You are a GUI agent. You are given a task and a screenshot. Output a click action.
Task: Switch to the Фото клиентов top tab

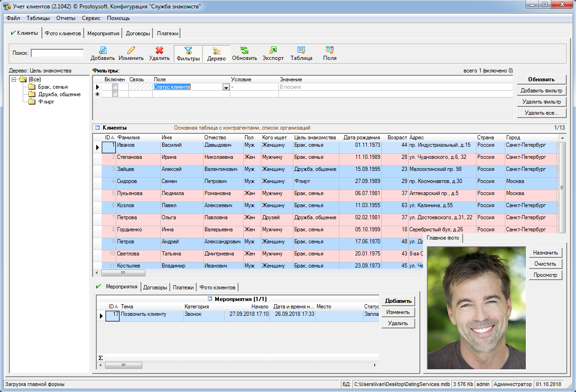click(63, 33)
